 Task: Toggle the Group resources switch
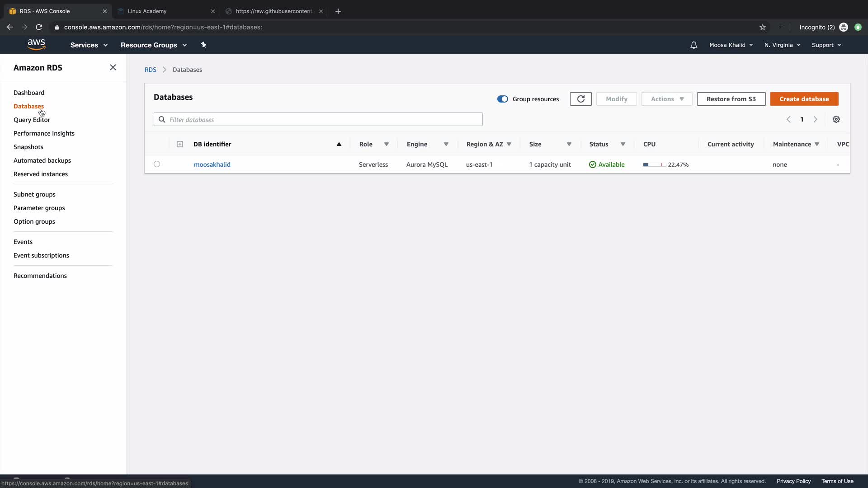coord(502,99)
